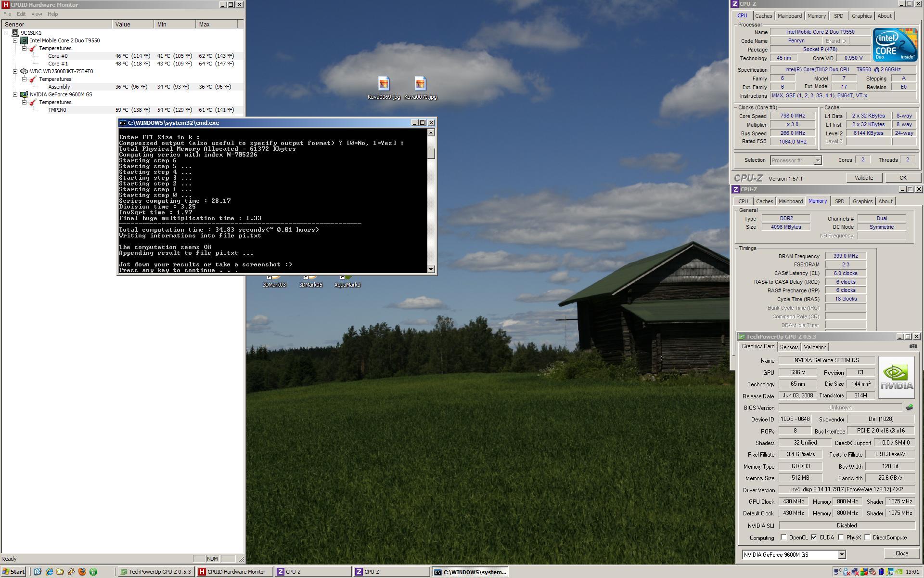924x578 pixels.
Task: Launch 3DMark05 desktop shortcut
Action: [x=310, y=281]
